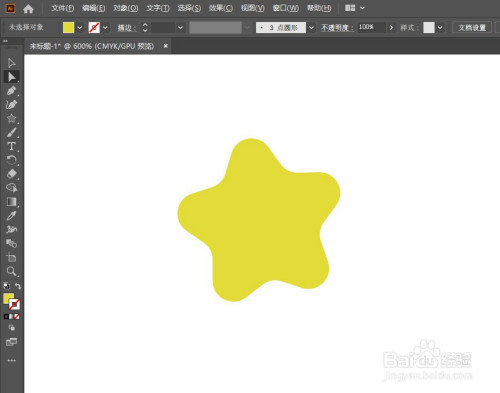
Task: Open the stroke weight dropdown
Action: tap(180, 28)
